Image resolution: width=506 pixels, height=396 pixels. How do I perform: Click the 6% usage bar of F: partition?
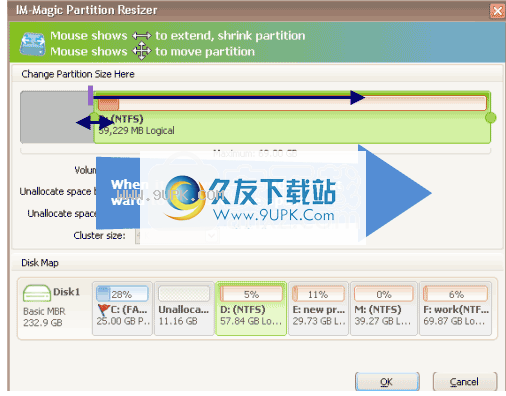click(455, 294)
